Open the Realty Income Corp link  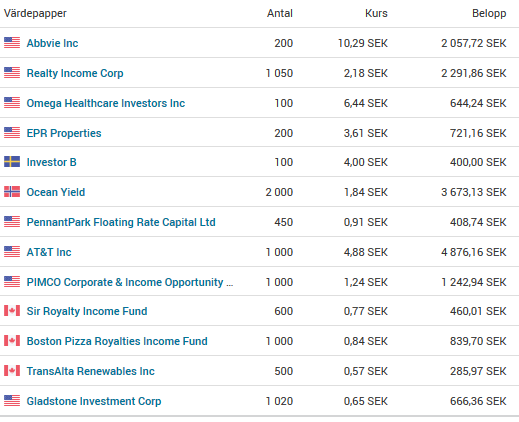75,73
